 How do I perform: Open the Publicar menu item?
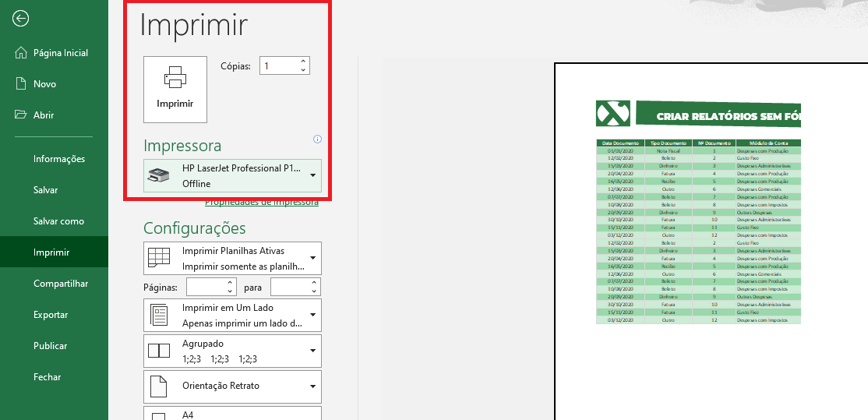pos(55,346)
